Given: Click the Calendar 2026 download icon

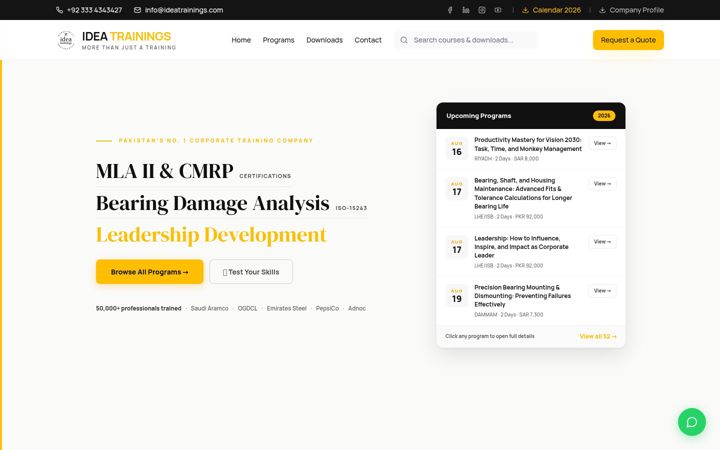Looking at the screenshot, I should point(525,10).
